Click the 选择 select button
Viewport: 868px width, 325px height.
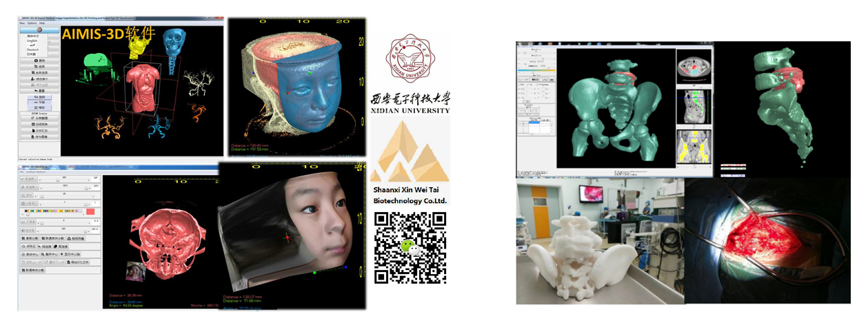pos(41,67)
